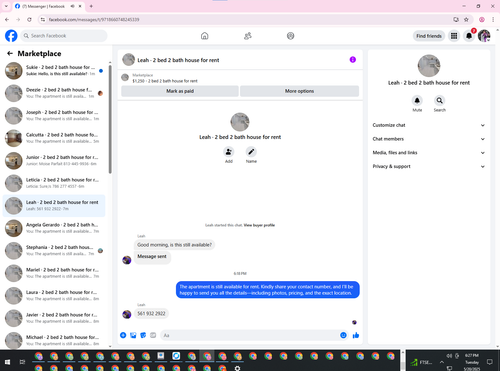Open the emoji picker in message box
The image size is (500, 371).
(x=343, y=335)
